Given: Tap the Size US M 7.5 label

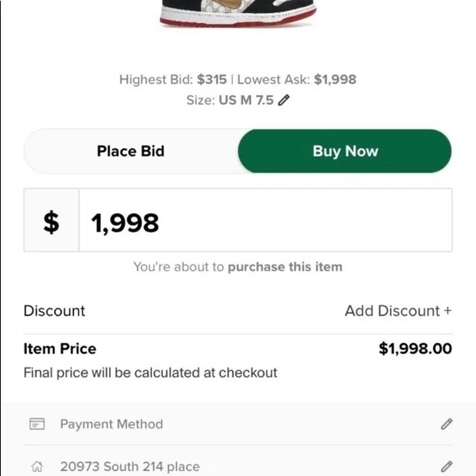Looking at the screenshot, I should (x=230, y=100).
